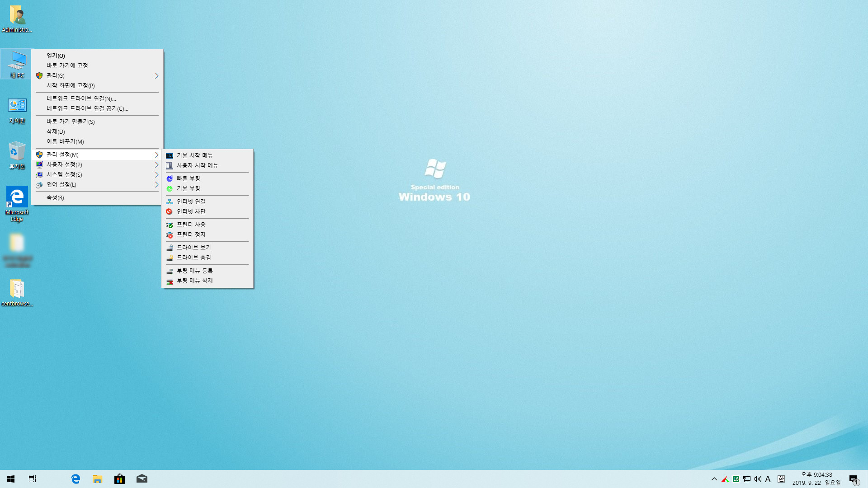
Task: Expand the 관리(G) submenu
Action: 97,75
